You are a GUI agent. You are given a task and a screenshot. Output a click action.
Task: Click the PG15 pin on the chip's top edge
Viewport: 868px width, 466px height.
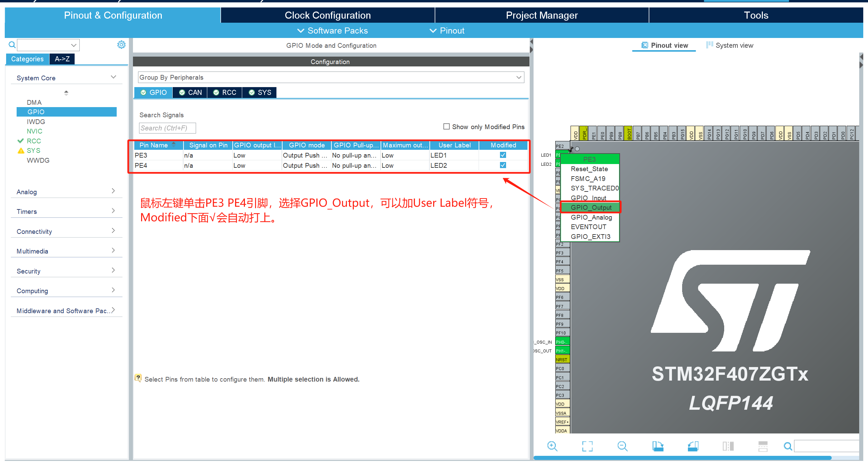click(x=682, y=133)
